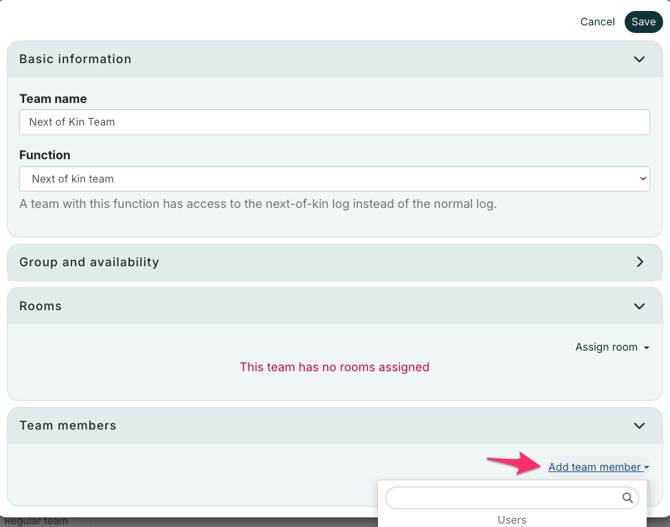This screenshot has width=670, height=527.
Task: Click the Group and availability title
Action: pyautogui.click(x=89, y=262)
